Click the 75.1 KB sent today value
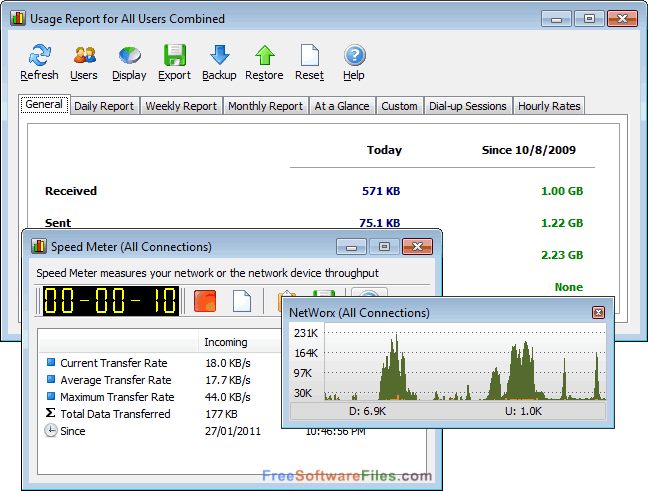Screen dimensions: 648x491 point(379,223)
